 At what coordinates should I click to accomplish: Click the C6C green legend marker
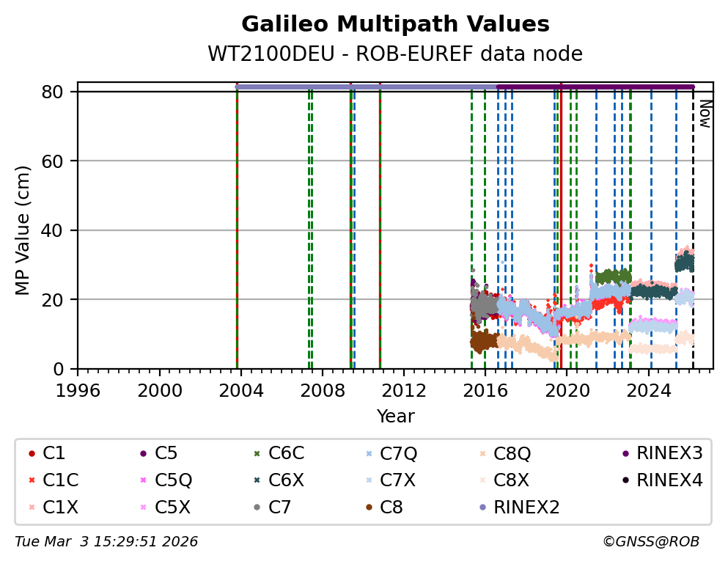click(x=257, y=454)
